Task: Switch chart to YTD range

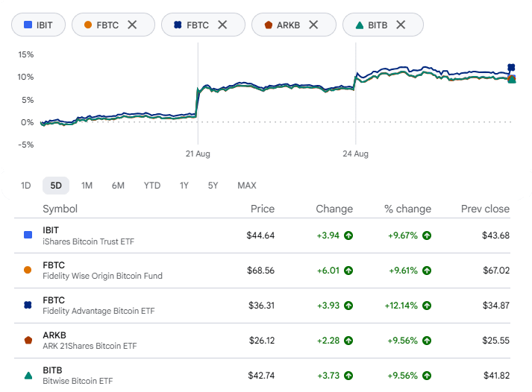Action: click(152, 186)
